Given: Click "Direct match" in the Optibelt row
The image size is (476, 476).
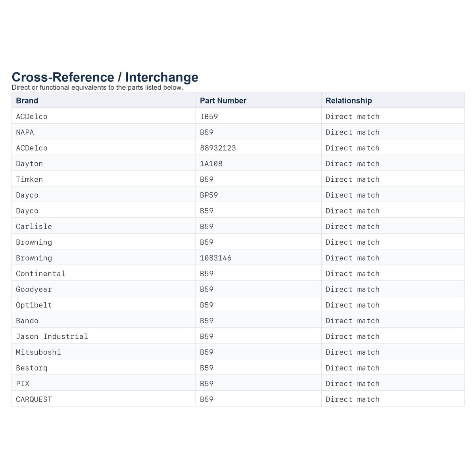Looking at the screenshot, I should tap(353, 305).
